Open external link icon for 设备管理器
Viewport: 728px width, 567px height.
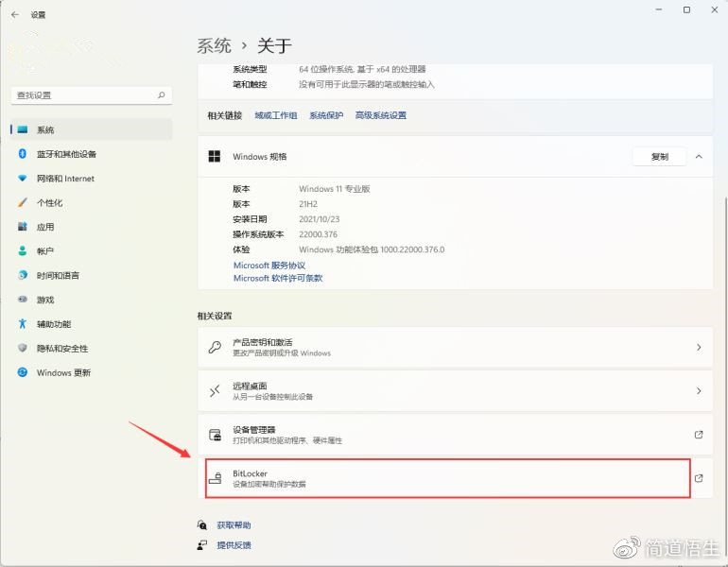coord(699,435)
